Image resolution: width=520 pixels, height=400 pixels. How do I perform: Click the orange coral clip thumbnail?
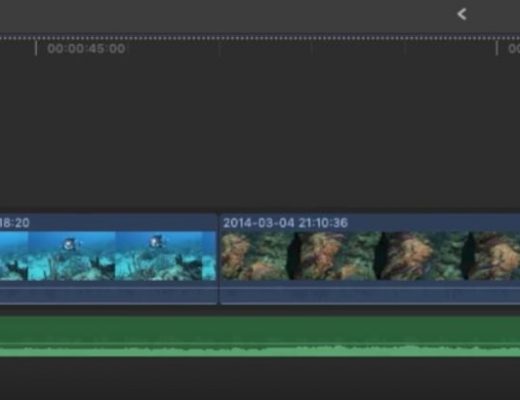(371, 256)
